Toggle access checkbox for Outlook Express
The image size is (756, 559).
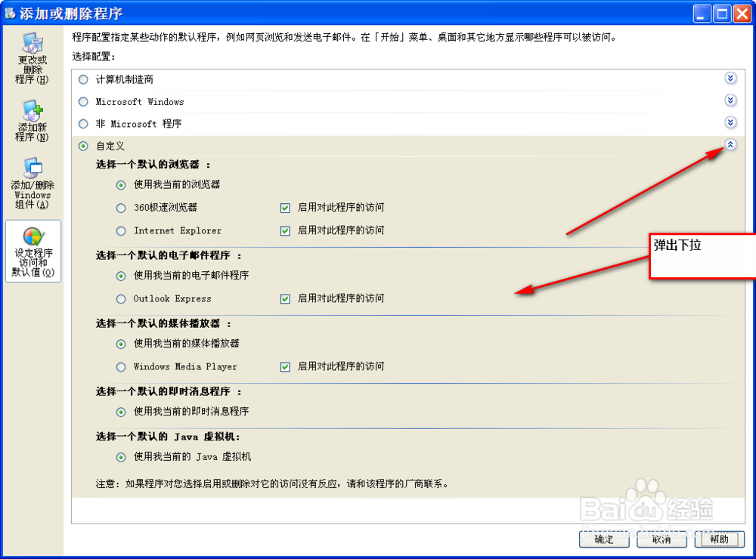click(x=286, y=299)
